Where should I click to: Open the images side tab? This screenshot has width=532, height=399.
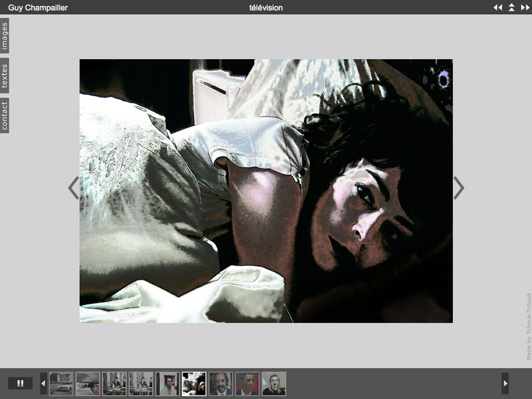point(4,35)
